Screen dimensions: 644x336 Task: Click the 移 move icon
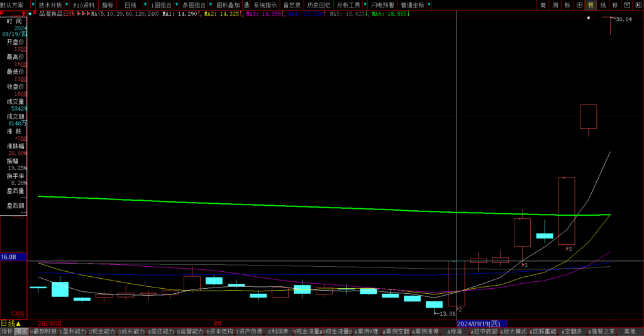[x=614, y=5]
